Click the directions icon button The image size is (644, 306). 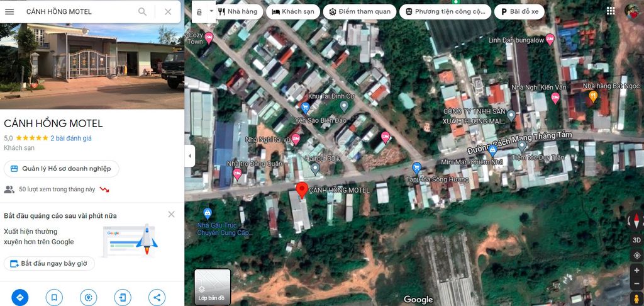coord(20,297)
